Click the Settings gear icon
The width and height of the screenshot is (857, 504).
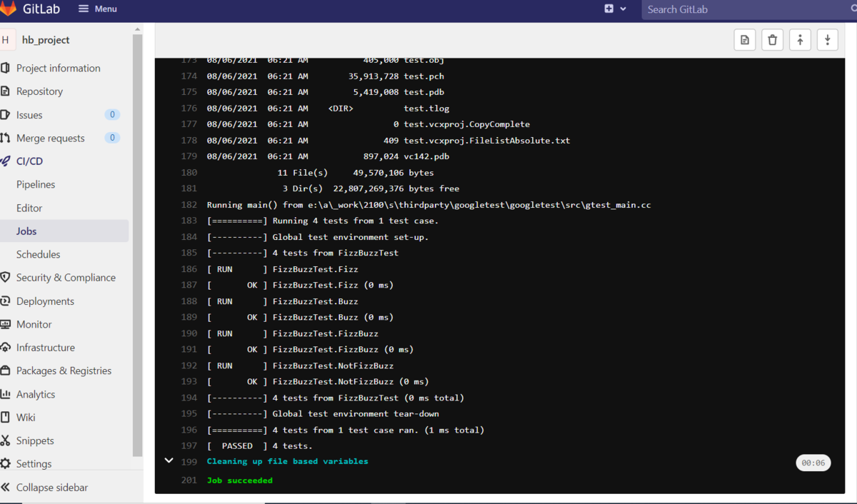6,464
